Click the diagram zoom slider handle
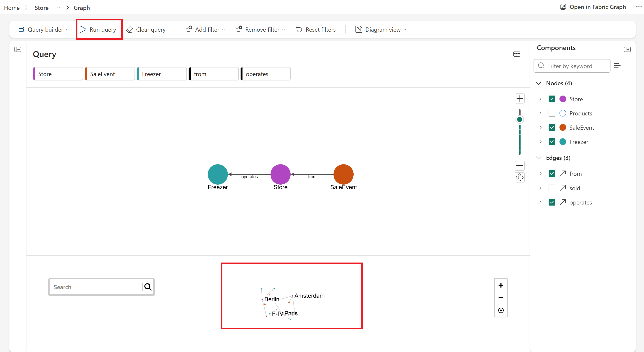The image size is (644, 352). (x=520, y=119)
